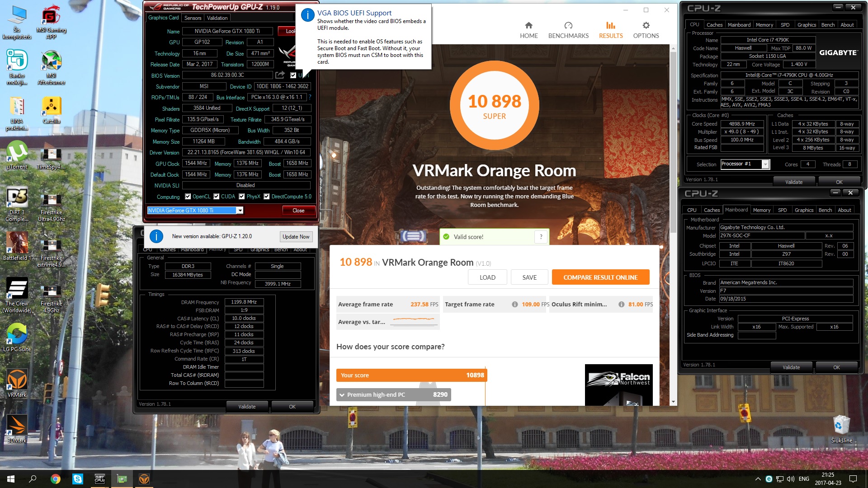Viewport: 868px width, 488px height.
Task: Launch µTorrent from the desktop
Action: pos(17,155)
